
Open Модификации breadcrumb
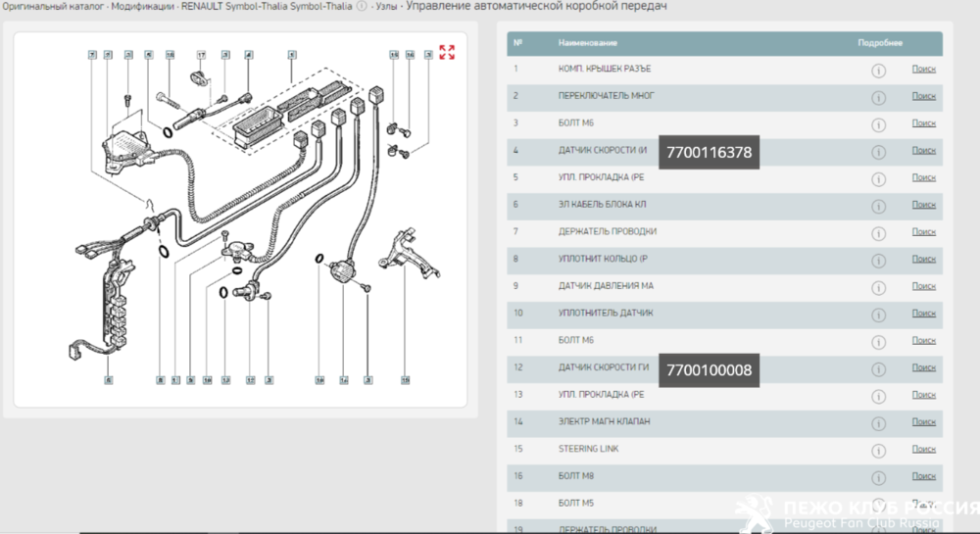pos(142,6)
